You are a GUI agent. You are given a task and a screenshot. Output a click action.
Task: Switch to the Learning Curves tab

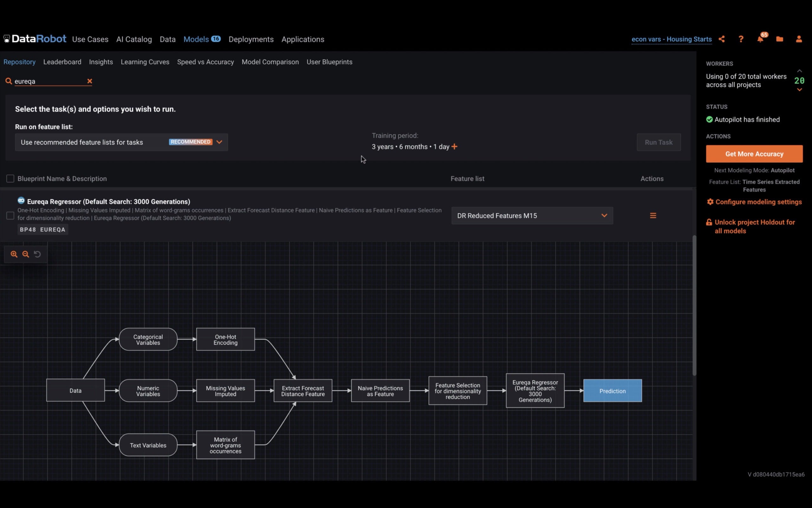coord(145,62)
